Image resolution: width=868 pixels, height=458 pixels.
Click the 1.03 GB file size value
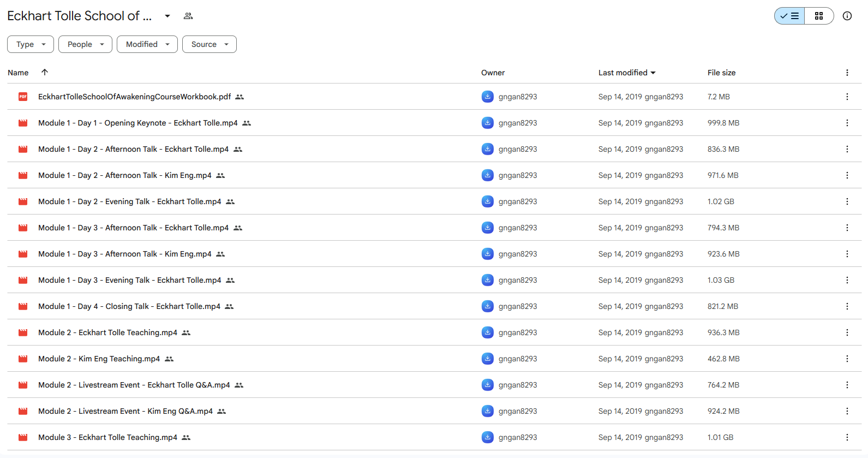721,280
